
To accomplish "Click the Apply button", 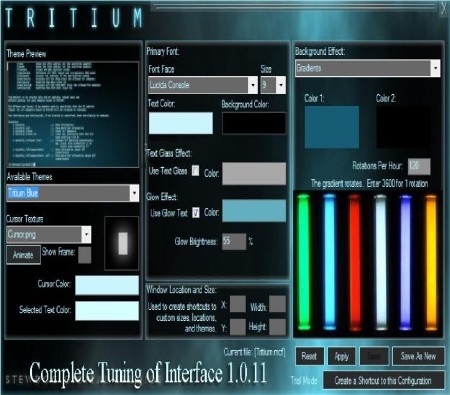I will click(x=342, y=356).
